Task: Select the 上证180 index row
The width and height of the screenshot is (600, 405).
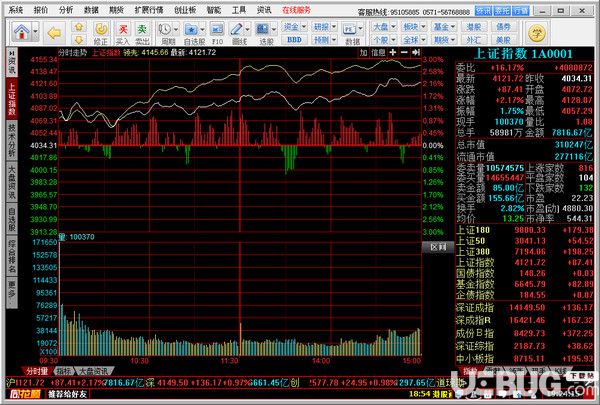Action: 524,230
